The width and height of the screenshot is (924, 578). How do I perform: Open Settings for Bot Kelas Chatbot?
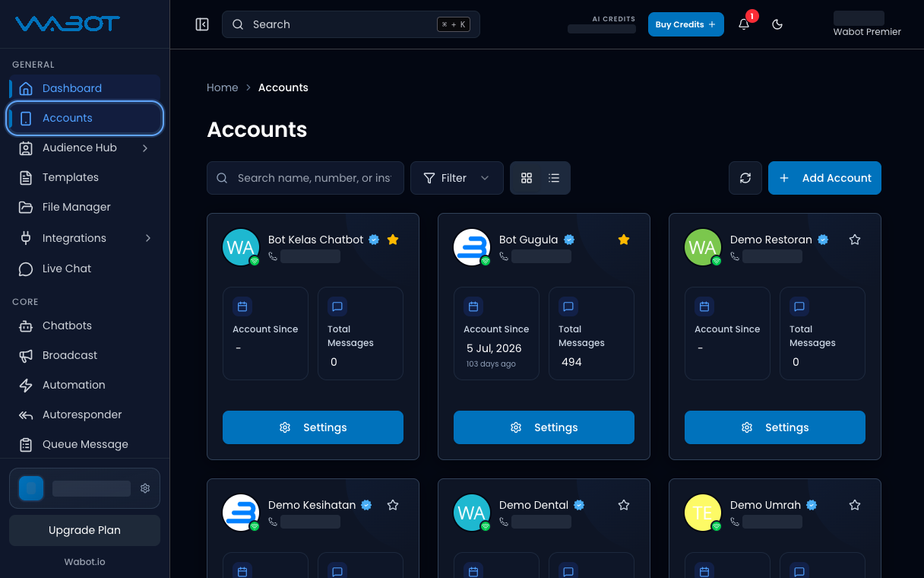pos(313,427)
